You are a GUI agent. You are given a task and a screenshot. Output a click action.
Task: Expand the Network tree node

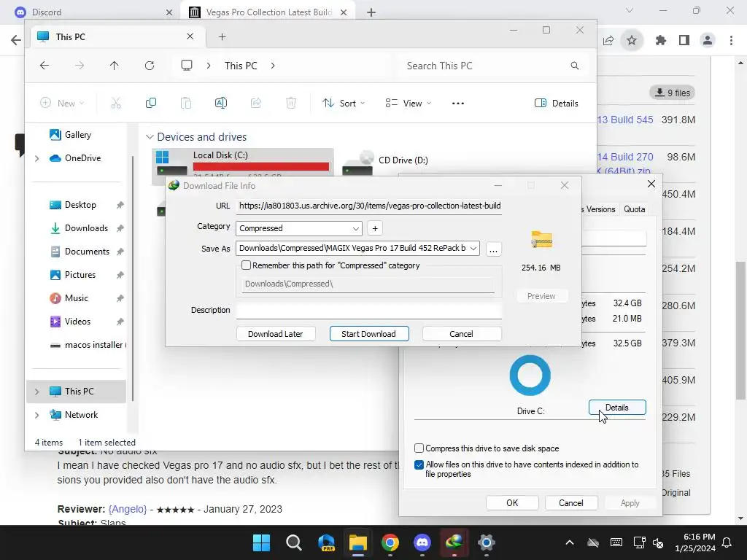click(37, 415)
